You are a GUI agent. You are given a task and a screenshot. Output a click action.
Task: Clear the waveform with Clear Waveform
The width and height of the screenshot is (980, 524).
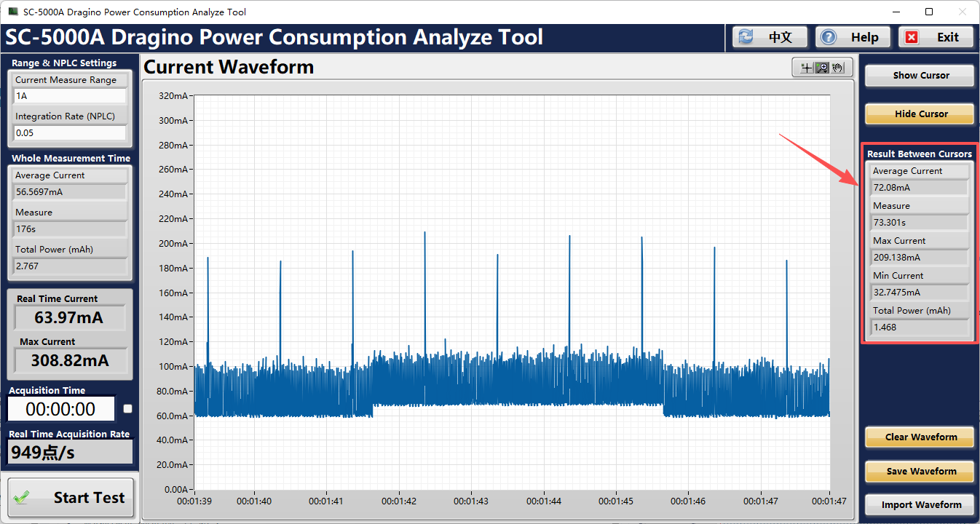point(920,437)
